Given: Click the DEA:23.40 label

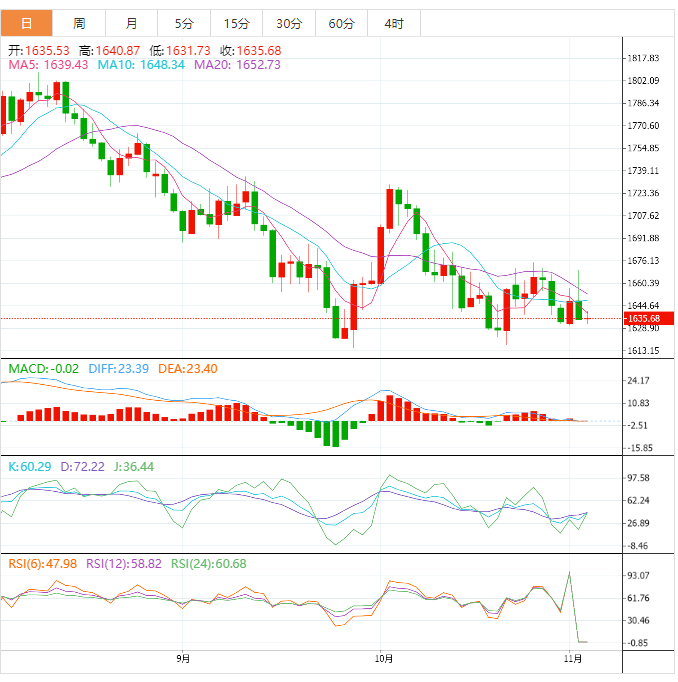Looking at the screenshot, I should pyautogui.click(x=187, y=369).
